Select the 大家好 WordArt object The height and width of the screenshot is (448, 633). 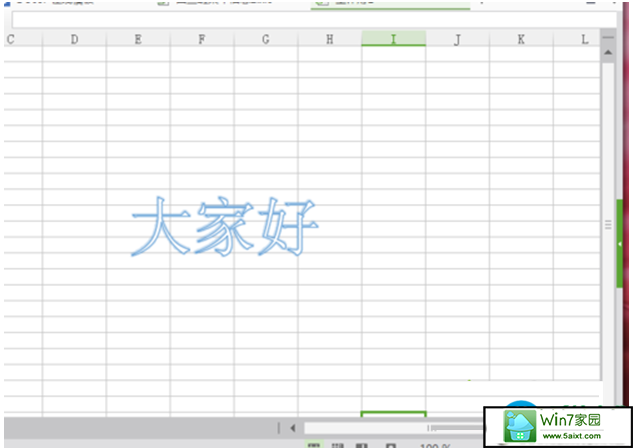[x=224, y=226]
